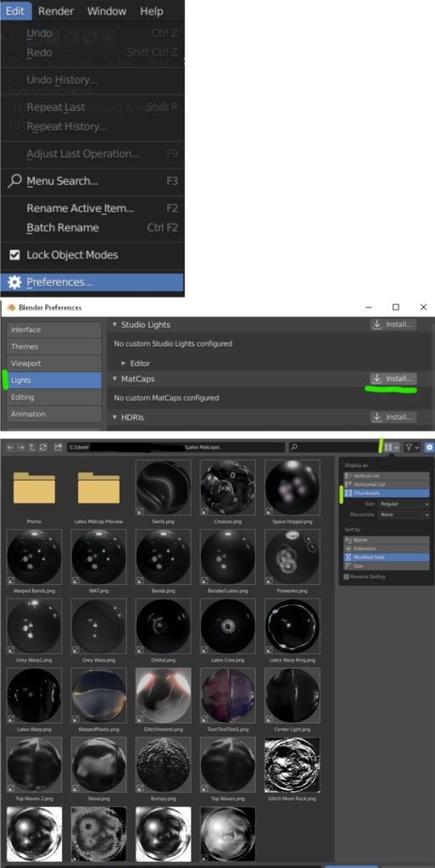The width and height of the screenshot is (435, 868).
Task: Display files as Thumbnails
Action: tap(387, 492)
